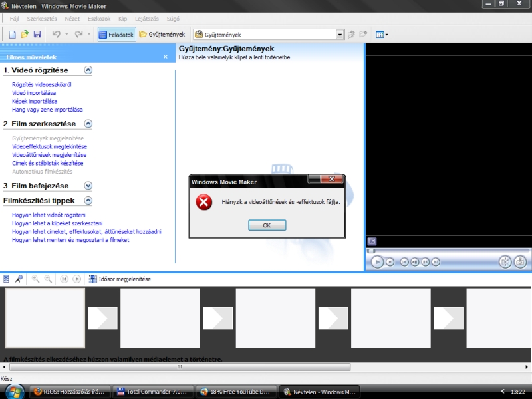Click the Set Audio Levels icon

(6, 279)
